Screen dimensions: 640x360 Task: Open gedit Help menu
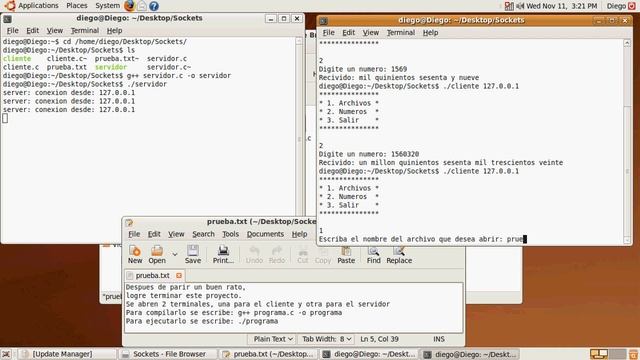pos(299,234)
